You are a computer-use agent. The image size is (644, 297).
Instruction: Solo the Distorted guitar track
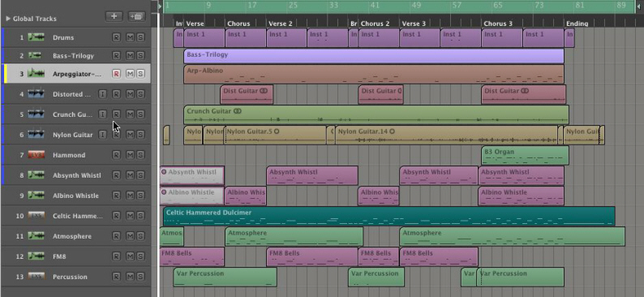tap(140, 94)
